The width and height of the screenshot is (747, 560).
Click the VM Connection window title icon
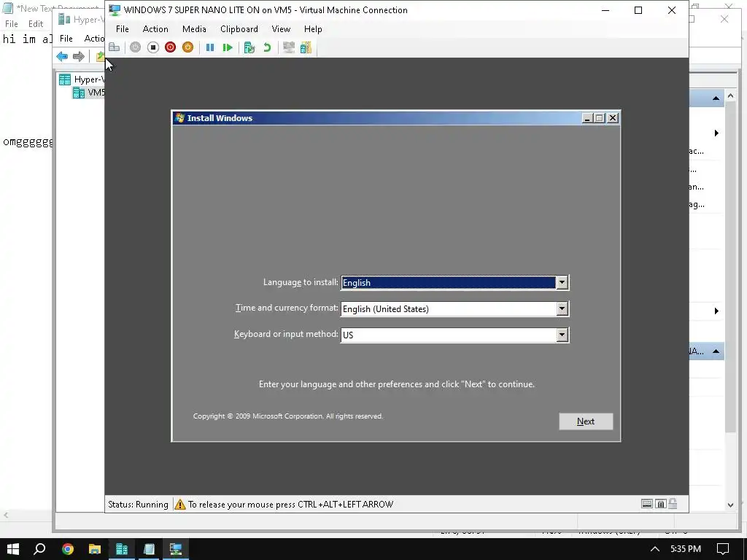click(115, 10)
